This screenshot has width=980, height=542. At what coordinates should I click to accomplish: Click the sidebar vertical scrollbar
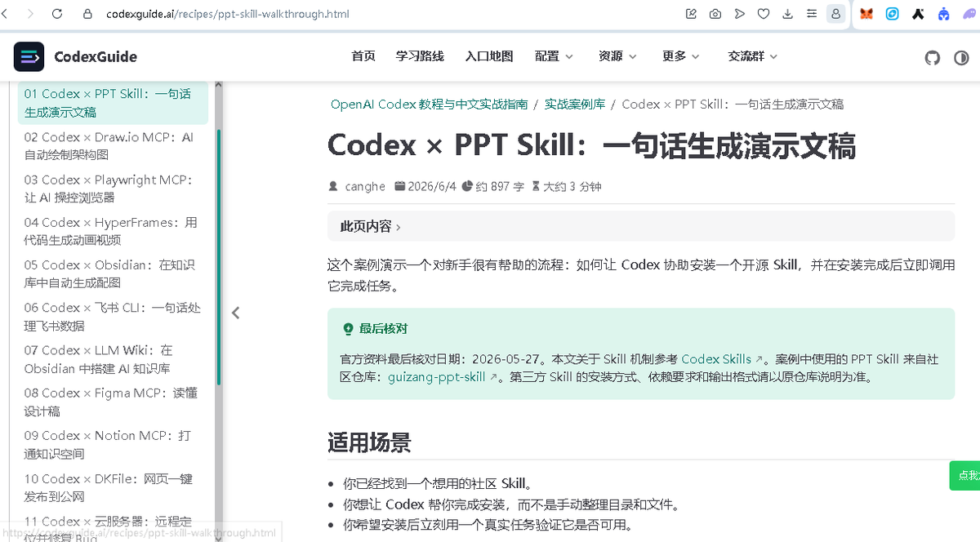[x=219, y=256]
